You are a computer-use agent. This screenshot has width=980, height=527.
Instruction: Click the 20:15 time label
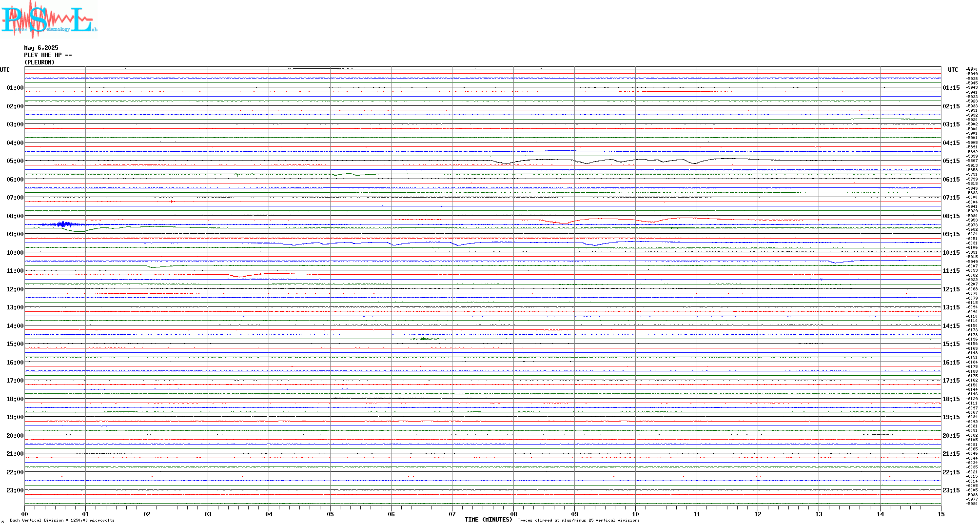[x=951, y=436]
